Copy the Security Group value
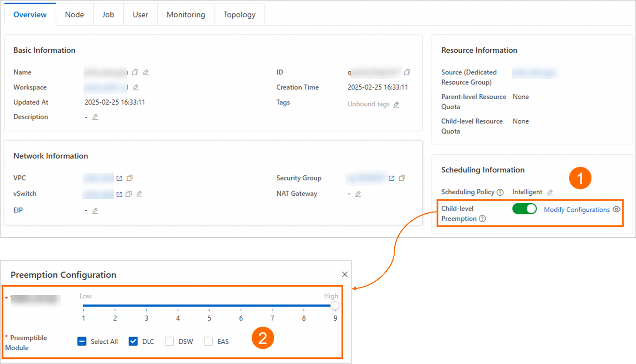The width and height of the screenshot is (636, 364). (402, 178)
